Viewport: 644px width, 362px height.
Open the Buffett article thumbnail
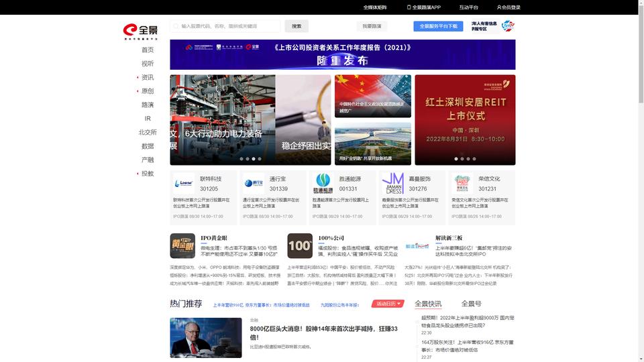[x=206, y=338]
